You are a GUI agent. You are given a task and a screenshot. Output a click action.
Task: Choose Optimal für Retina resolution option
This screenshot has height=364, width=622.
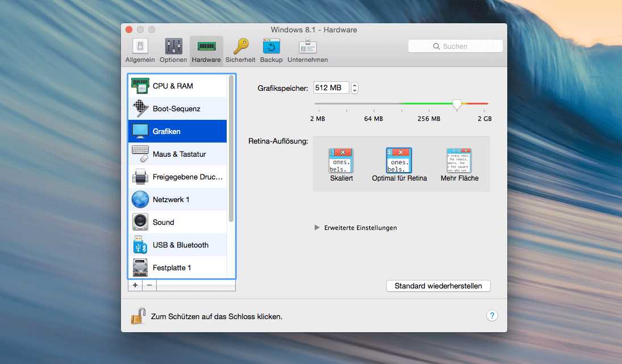[x=399, y=165]
